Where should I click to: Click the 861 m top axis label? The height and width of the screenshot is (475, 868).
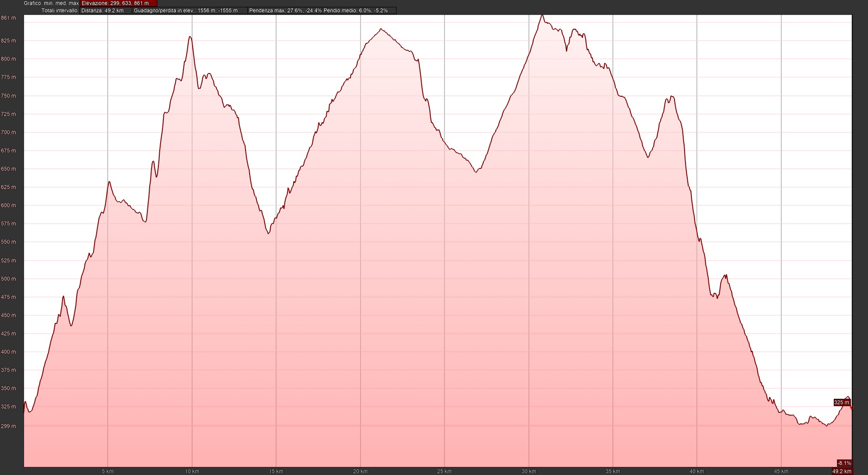(x=8, y=18)
